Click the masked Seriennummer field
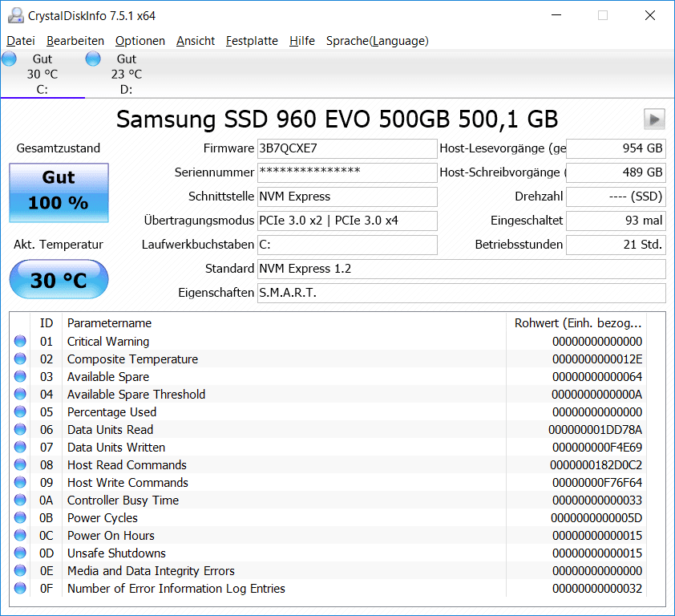This screenshot has height=616, width=675. click(347, 172)
